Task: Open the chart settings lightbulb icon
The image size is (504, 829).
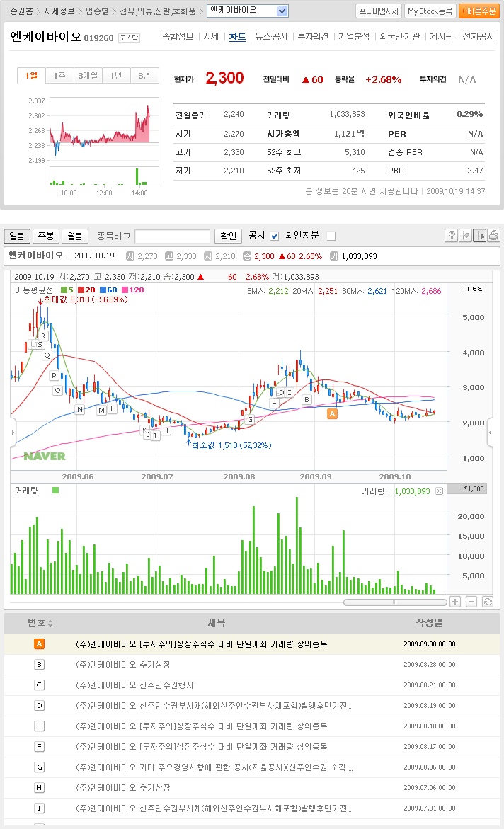Action: click(451, 236)
